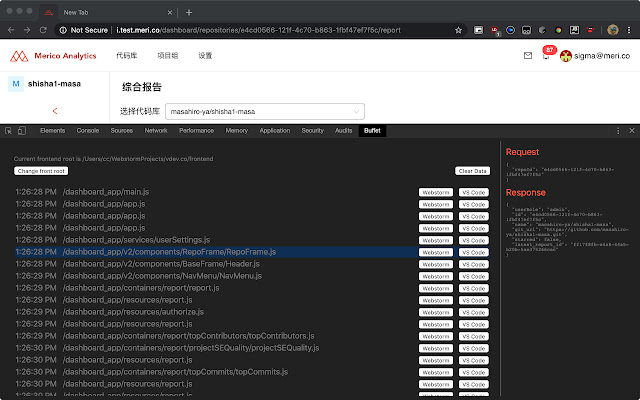Switch to the Memory DevTools tab
The image size is (640, 400).
coord(237,131)
